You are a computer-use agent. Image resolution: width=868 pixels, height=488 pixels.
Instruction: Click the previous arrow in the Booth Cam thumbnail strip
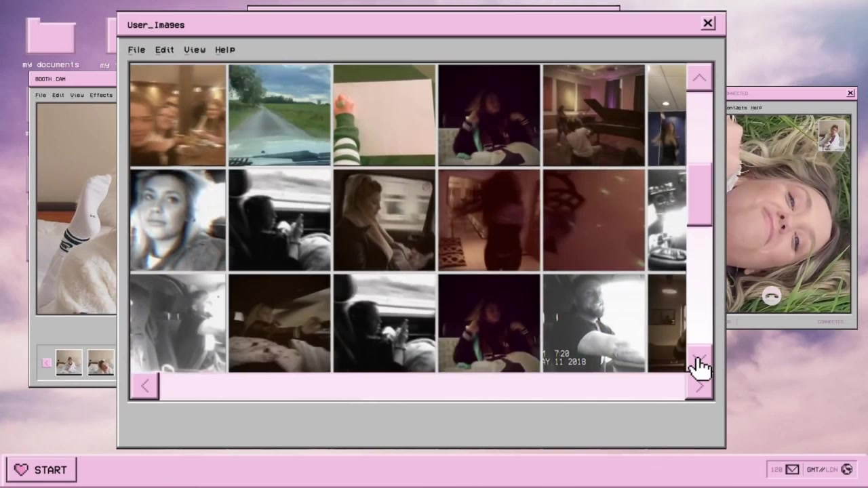tap(46, 363)
